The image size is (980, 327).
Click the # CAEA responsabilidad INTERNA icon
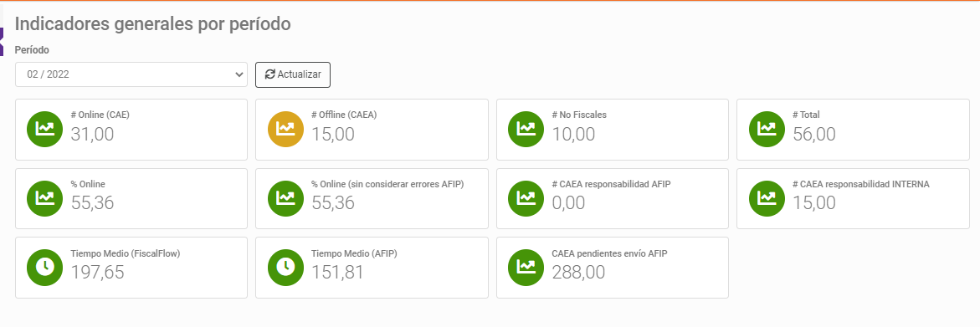click(767, 198)
